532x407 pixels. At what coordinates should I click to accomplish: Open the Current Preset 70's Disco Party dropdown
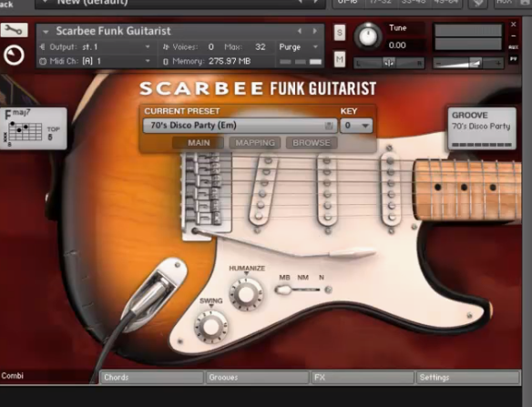[x=240, y=126]
